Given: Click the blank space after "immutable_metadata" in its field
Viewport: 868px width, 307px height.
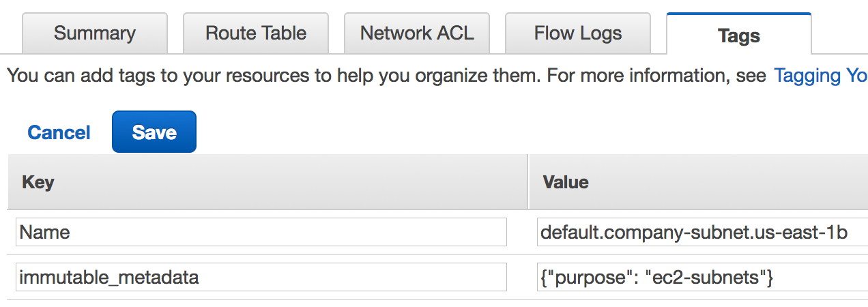Looking at the screenshot, I should (355, 277).
